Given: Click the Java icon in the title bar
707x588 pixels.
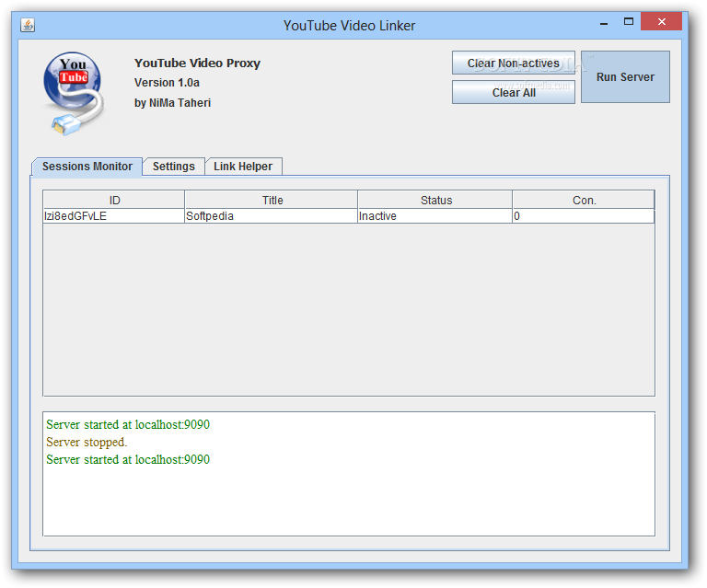Looking at the screenshot, I should pos(28,25).
